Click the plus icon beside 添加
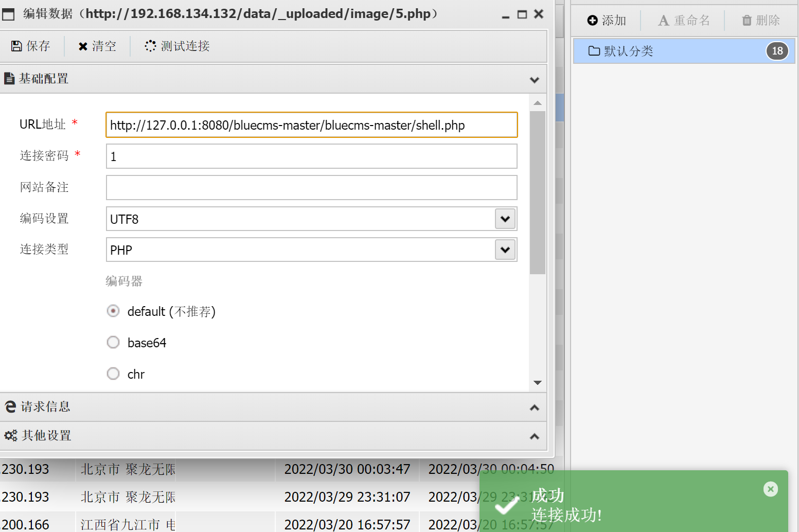799x532 pixels. [593, 21]
